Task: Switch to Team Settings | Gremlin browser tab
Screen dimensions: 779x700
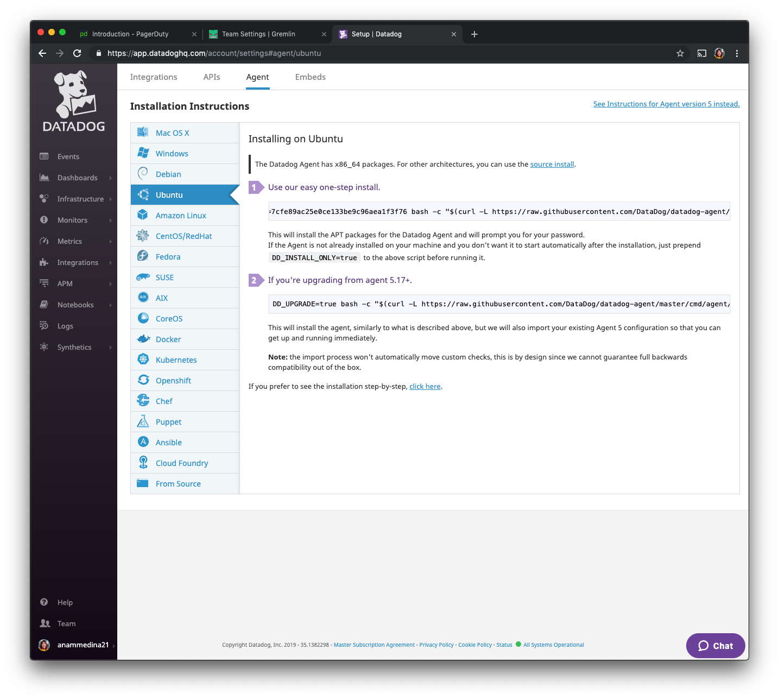Action: [x=268, y=34]
